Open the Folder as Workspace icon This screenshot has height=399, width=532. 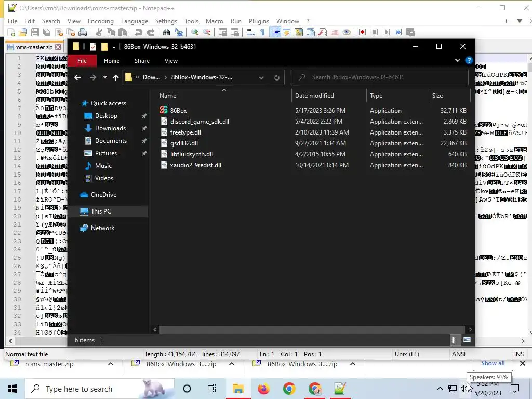click(334, 32)
